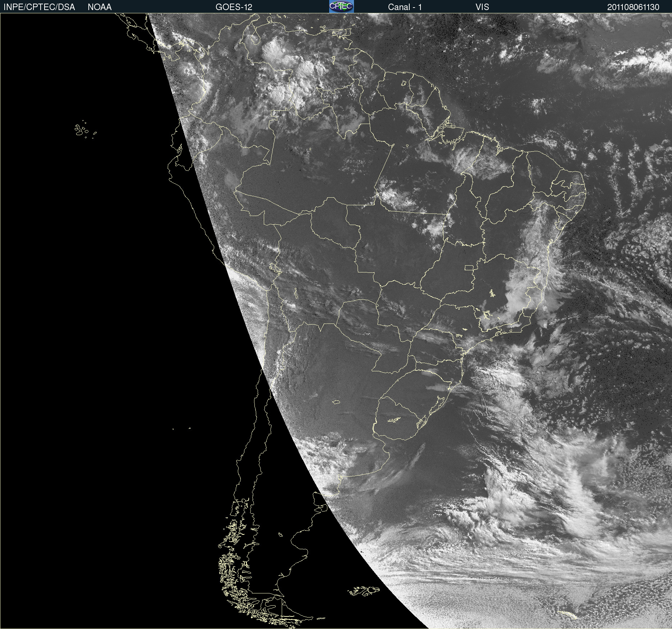Click the GOES-12 satellite label
The width and height of the screenshot is (672, 629).
point(234,7)
